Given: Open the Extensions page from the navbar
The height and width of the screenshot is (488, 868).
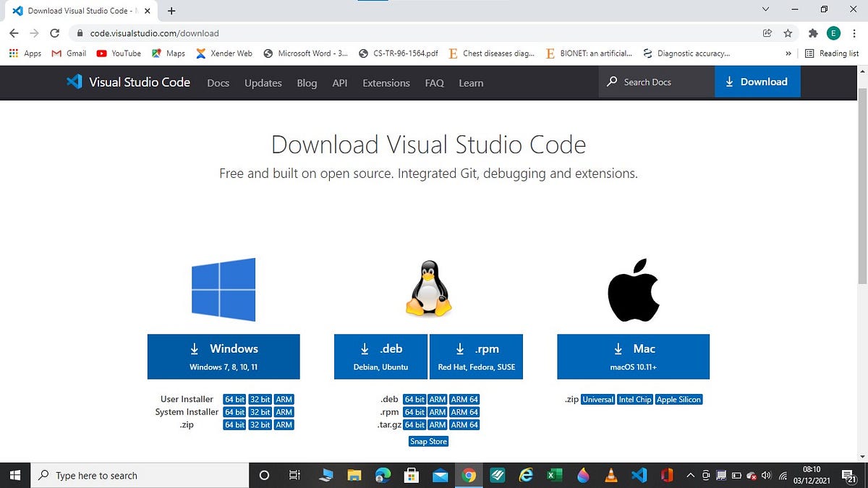Looking at the screenshot, I should pyautogui.click(x=386, y=82).
